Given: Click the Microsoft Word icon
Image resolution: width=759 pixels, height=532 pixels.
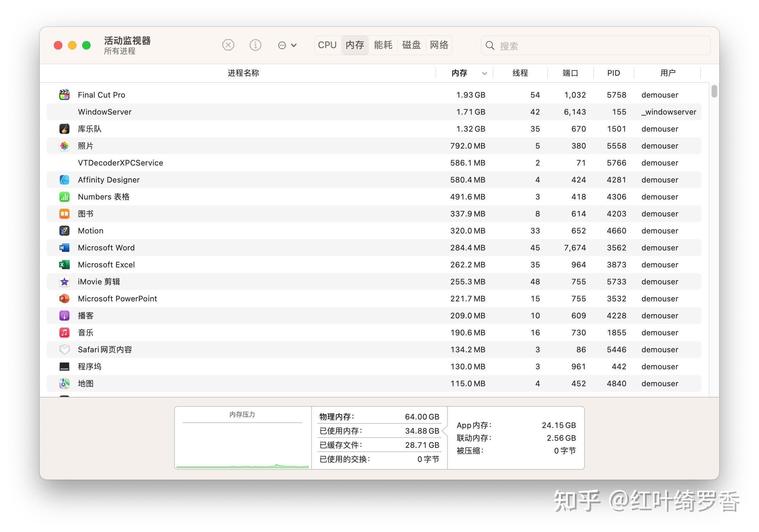Looking at the screenshot, I should point(64,248).
